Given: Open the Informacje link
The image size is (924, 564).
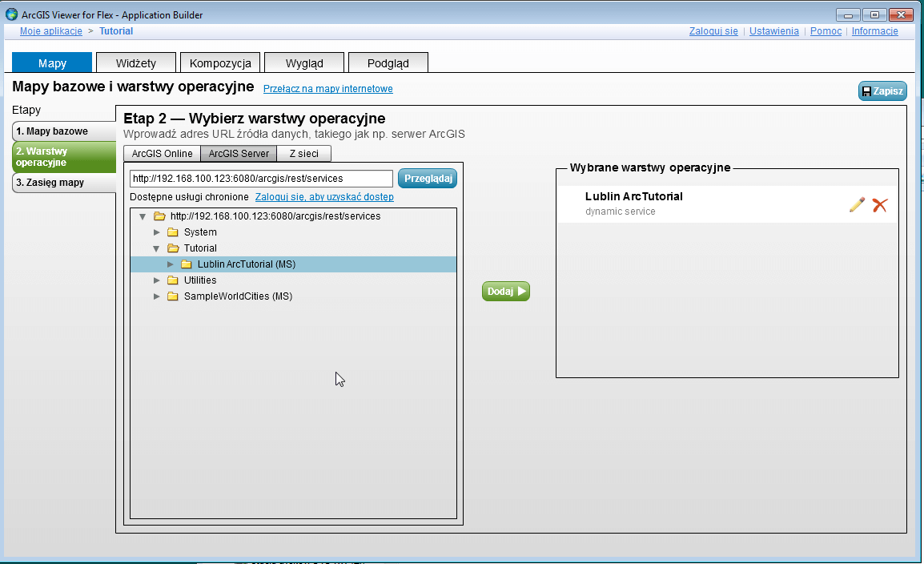Looking at the screenshot, I should [x=874, y=31].
